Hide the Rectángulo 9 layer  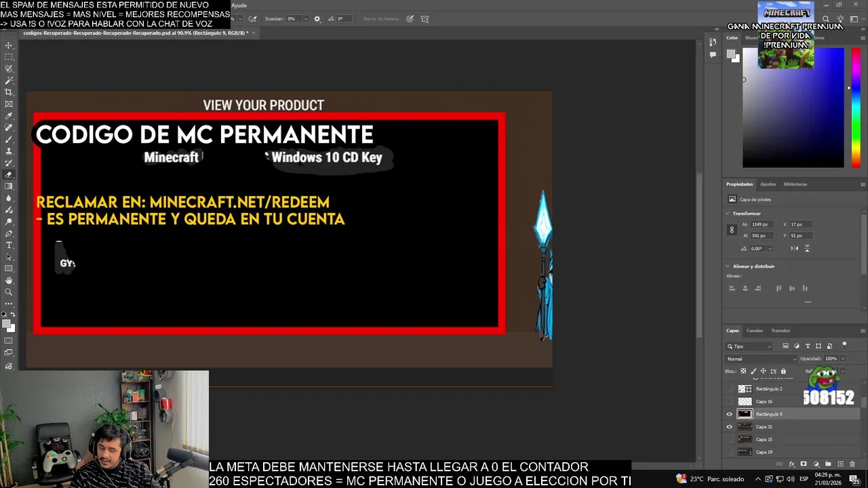coord(730,414)
